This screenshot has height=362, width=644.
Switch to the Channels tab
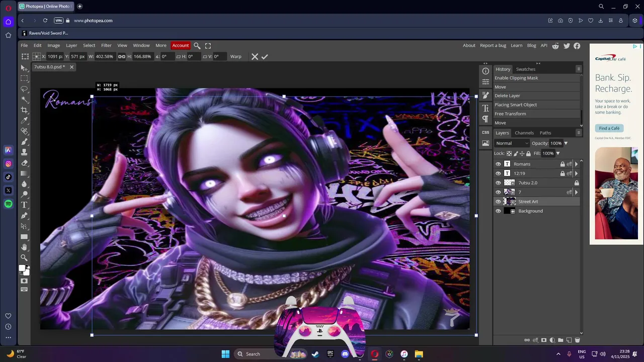[524, 133]
